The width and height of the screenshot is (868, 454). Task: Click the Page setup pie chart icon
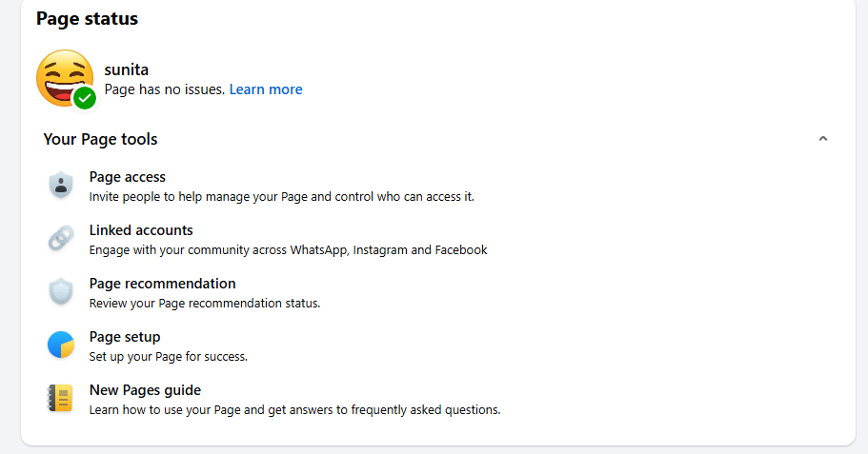[x=61, y=345]
